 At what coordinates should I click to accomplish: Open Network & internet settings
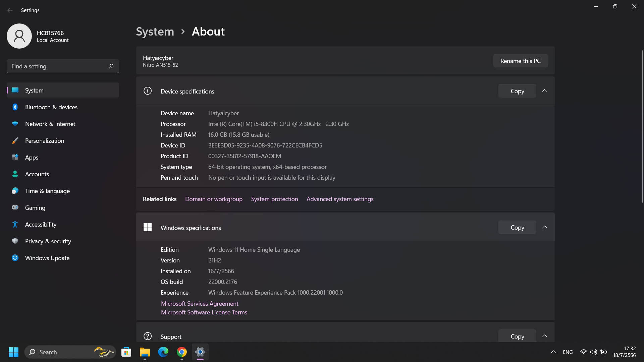click(63, 124)
